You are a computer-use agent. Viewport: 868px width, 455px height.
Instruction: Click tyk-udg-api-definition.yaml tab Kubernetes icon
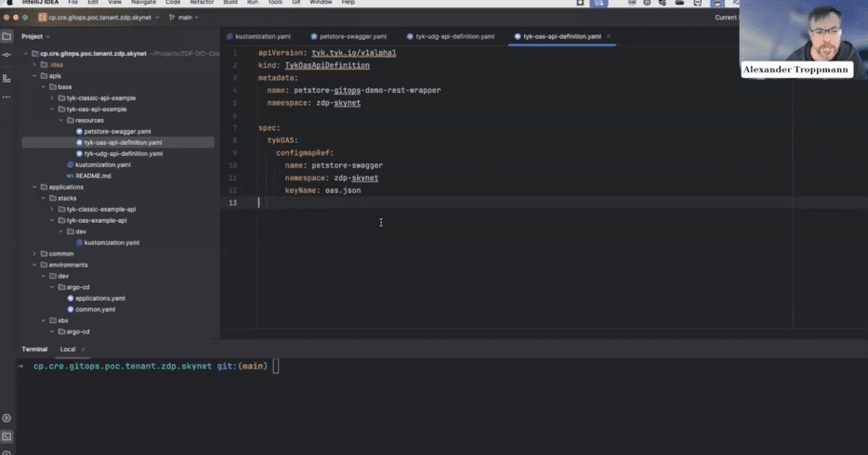coord(410,36)
